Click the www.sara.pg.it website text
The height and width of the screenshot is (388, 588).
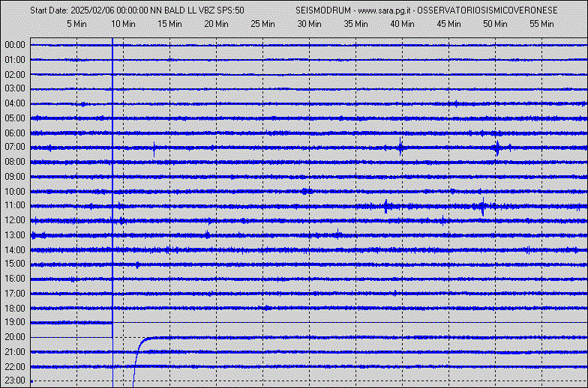click(x=384, y=10)
